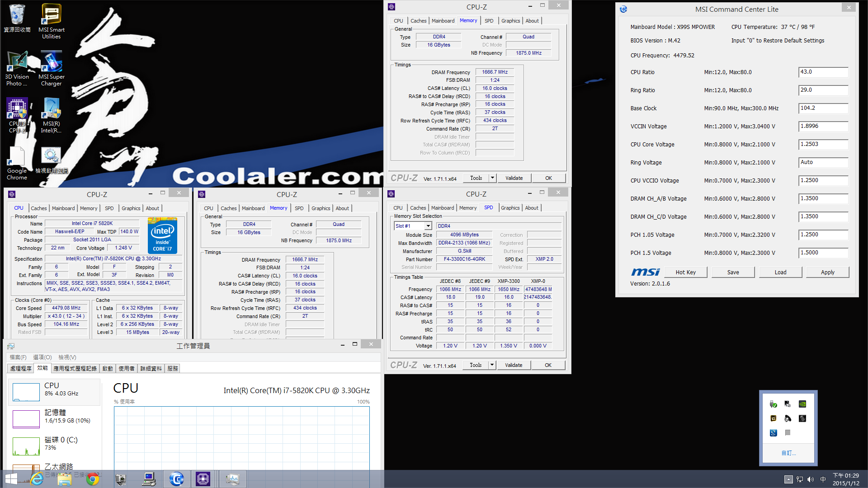Screen dimensions: 868x488
Task: Open the Windows Start button
Action: click(11, 479)
